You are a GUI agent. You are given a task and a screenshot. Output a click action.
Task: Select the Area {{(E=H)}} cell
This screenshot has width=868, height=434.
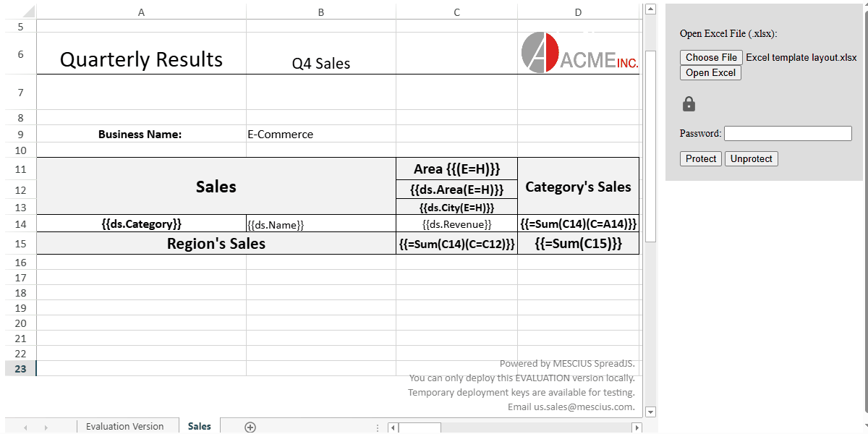[x=456, y=169]
